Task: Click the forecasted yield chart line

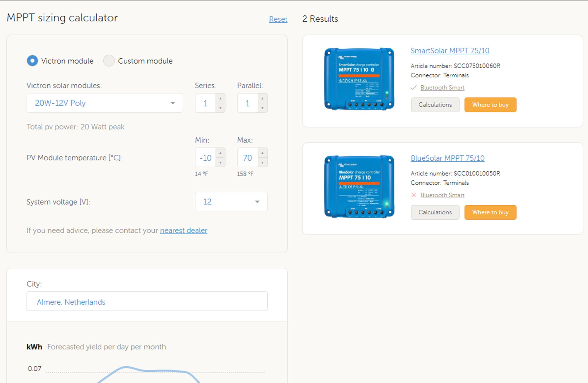Action: click(148, 371)
